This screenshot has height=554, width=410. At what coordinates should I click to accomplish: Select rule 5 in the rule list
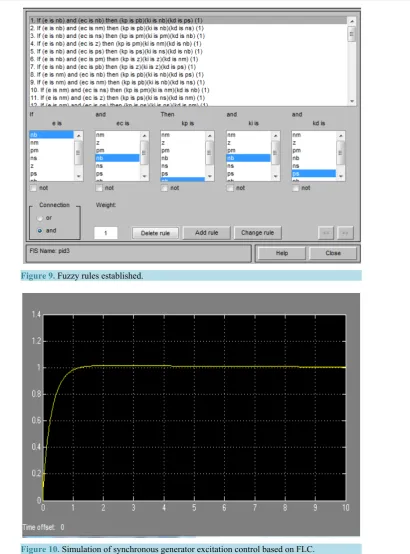(x=188, y=52)
